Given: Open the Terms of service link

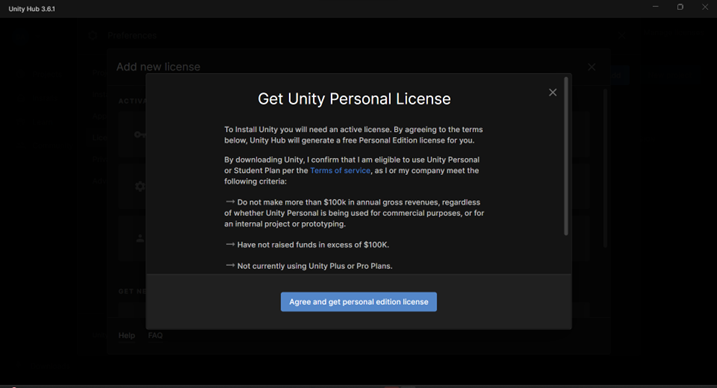Looking at the screenshot, I should point(340,170).
